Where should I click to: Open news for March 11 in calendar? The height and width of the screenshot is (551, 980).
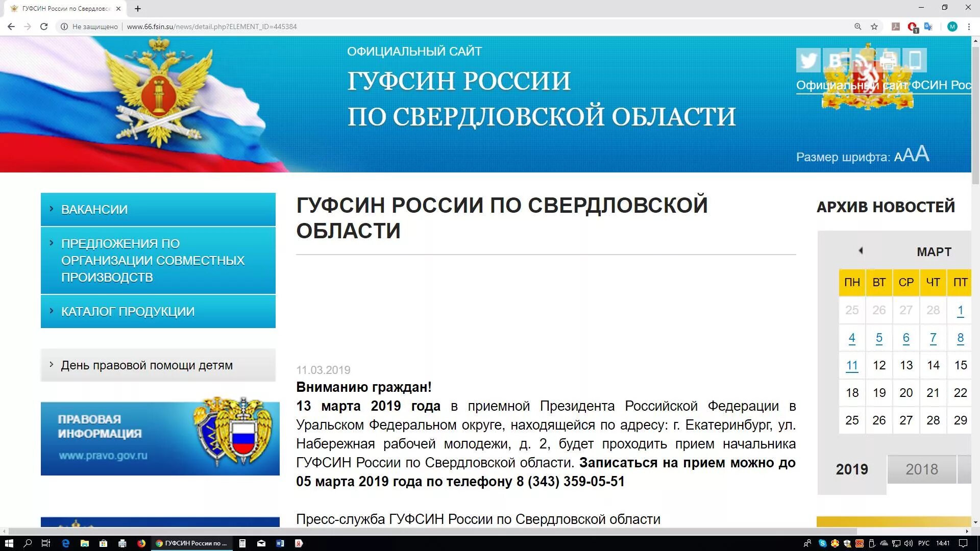coord(852,365)
